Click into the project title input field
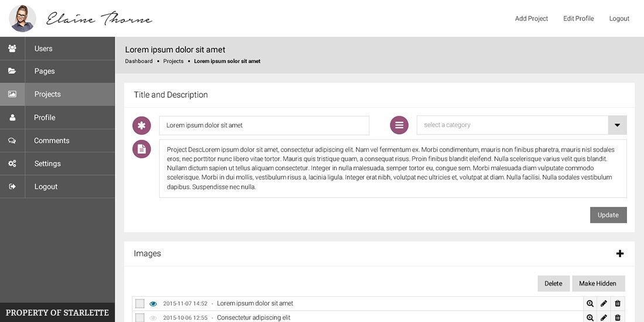The width and height of the screenshot is (644, 322). 264,125
